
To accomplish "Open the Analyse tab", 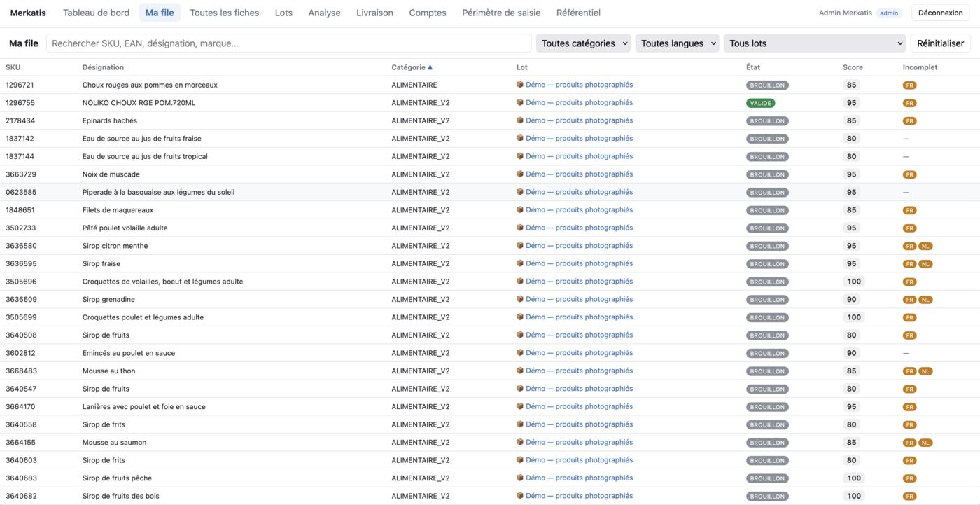I will (x=324, y=13).
